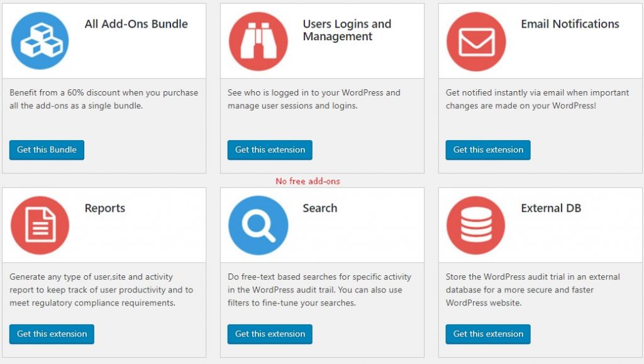Screen dimensions: 644x364
Task: Click the Search add-on description text
Action: 319,290
